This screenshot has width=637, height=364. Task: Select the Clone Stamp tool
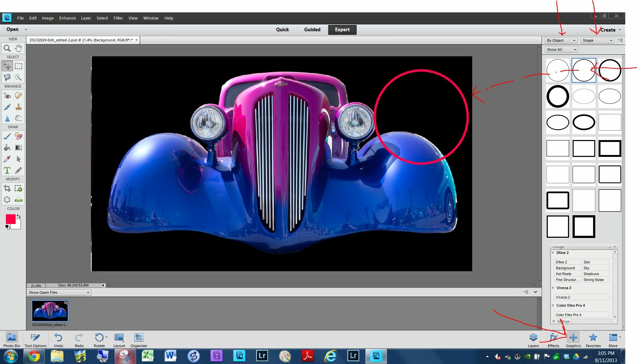tap(19, 107)
